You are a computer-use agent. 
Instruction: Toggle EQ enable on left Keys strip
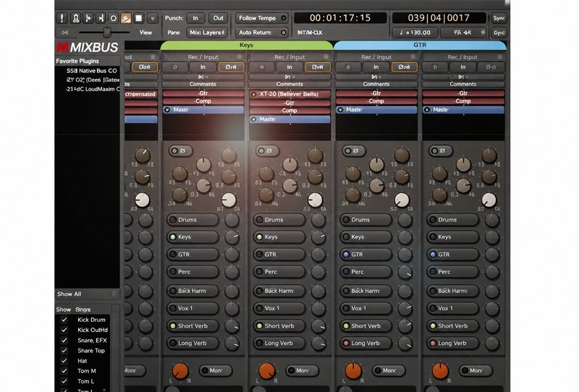pyautogui.click(x=179, y=150)
